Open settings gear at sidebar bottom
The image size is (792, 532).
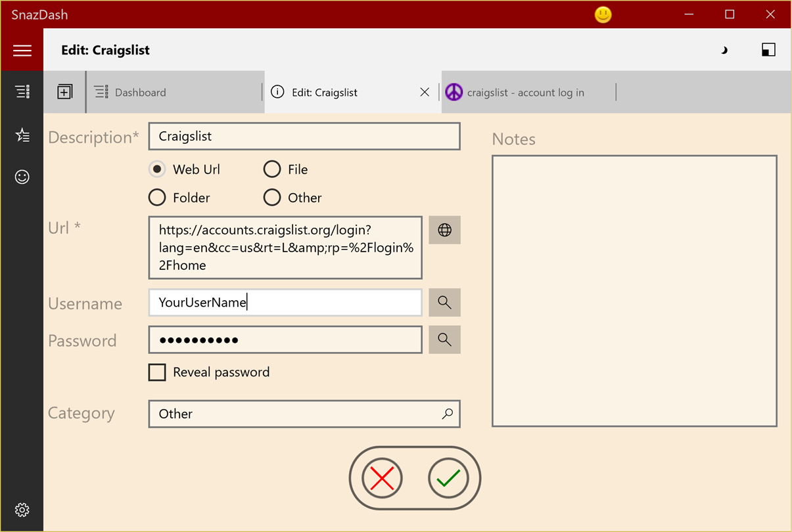coord(22,510)
